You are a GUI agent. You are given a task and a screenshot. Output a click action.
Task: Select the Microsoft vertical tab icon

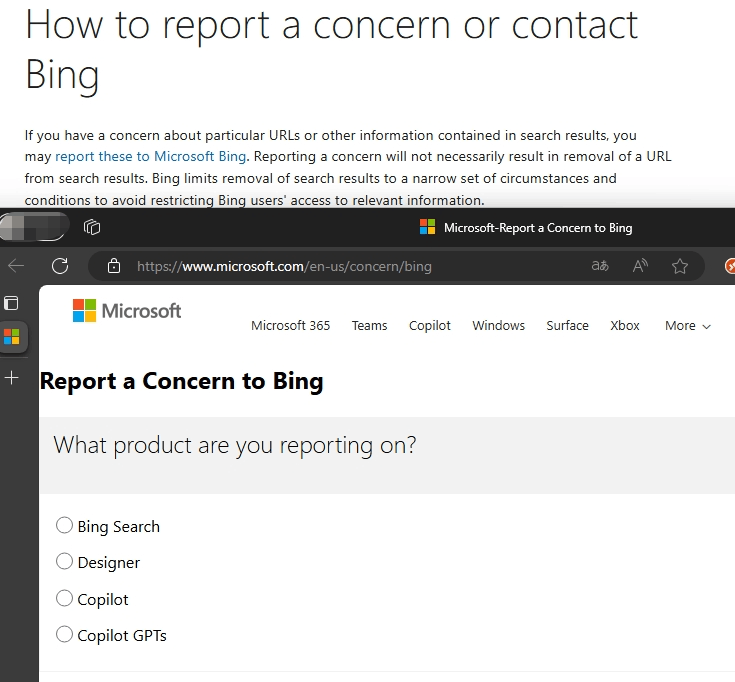coord(12,337)
